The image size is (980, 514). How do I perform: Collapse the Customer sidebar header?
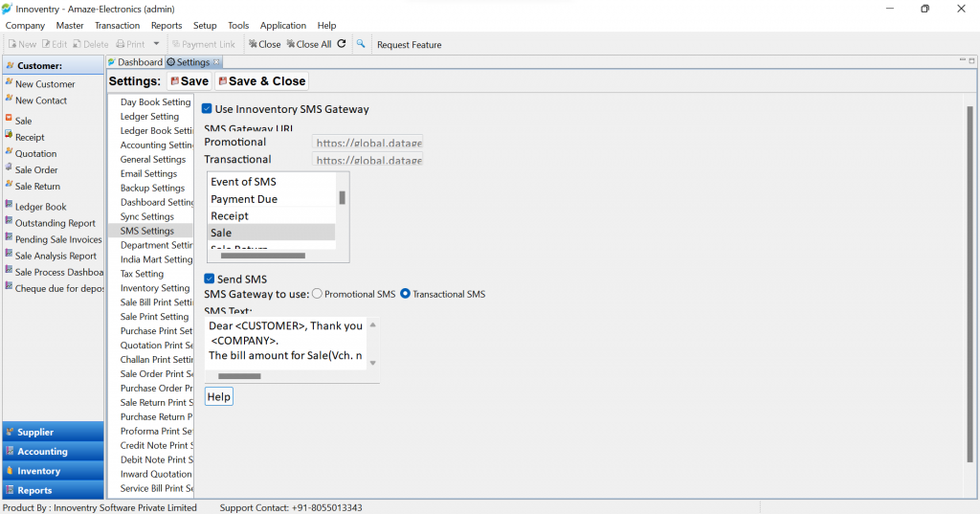(54, 65)
